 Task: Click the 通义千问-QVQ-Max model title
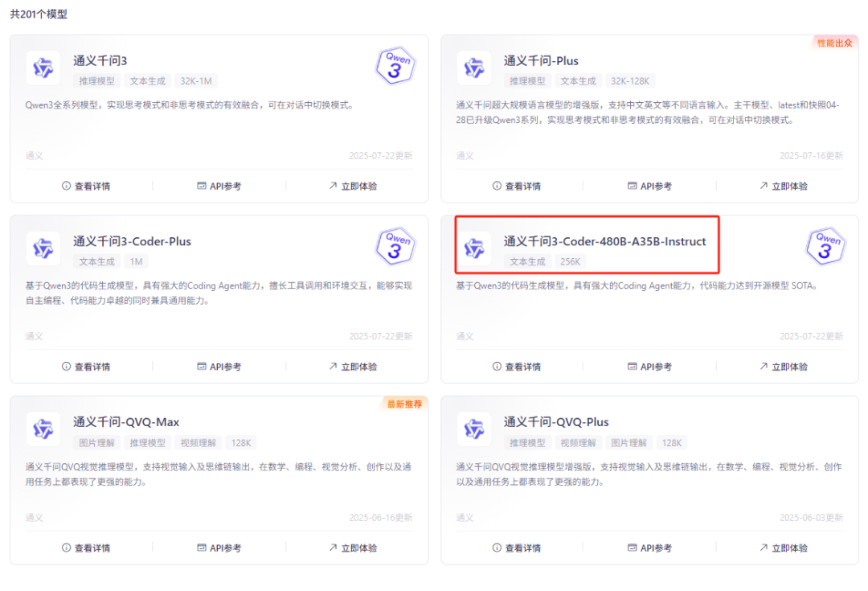click(126, 422)
